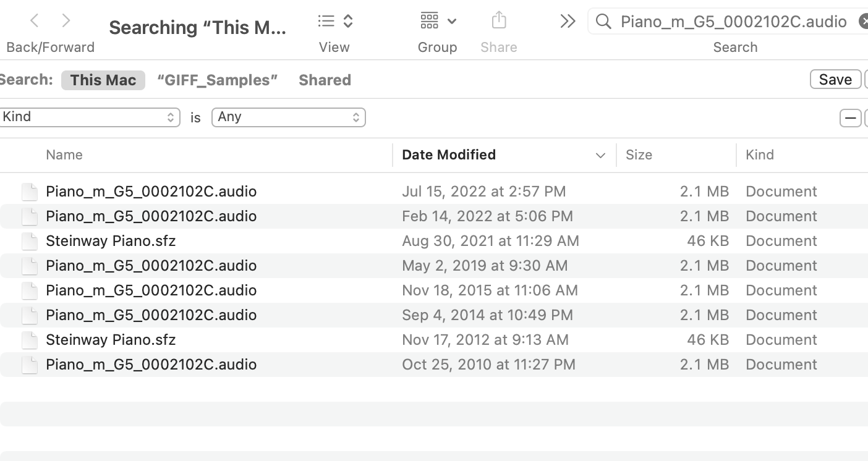The height and width of the screenshot is (461, 868).
Task: Click the Share toolbar icon
Action: point(499,21)
